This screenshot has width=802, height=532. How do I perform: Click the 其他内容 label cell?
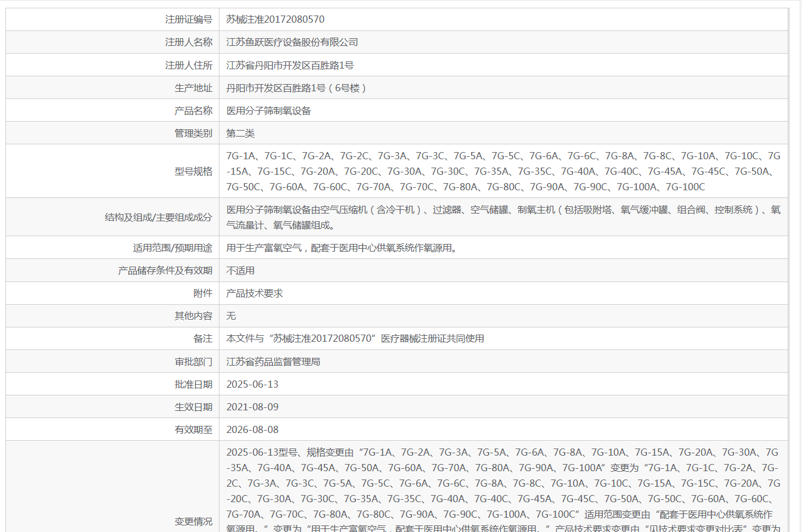point(193,316)
